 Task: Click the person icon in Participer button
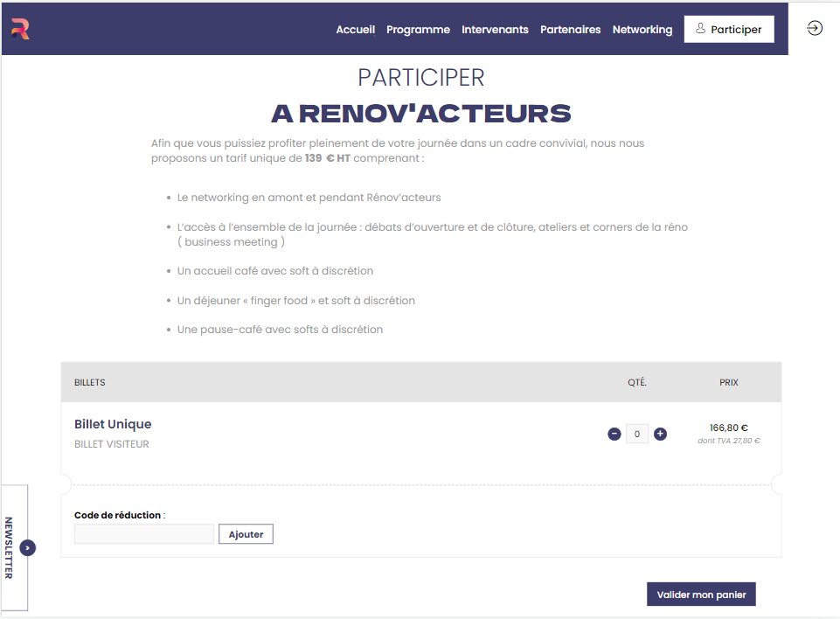(x=700, y=28)
